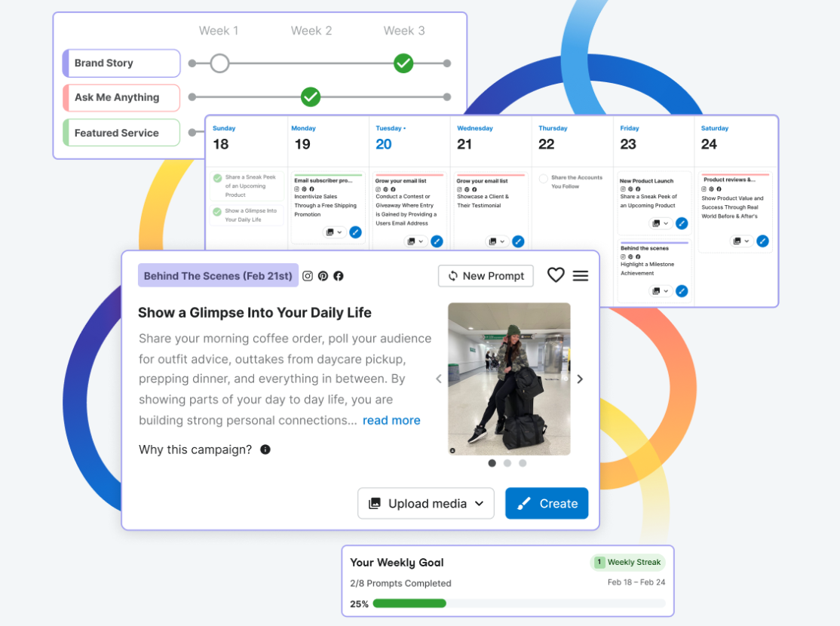
Task: Select the first carousel dot
Action: tap(492, 463)
